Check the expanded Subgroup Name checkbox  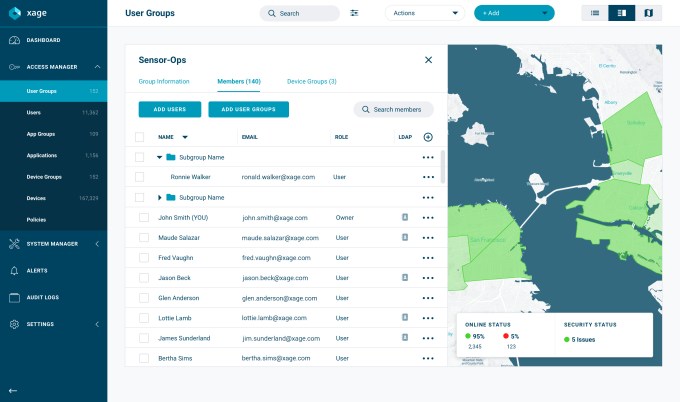pyautogui.click(x=139, y=157)
